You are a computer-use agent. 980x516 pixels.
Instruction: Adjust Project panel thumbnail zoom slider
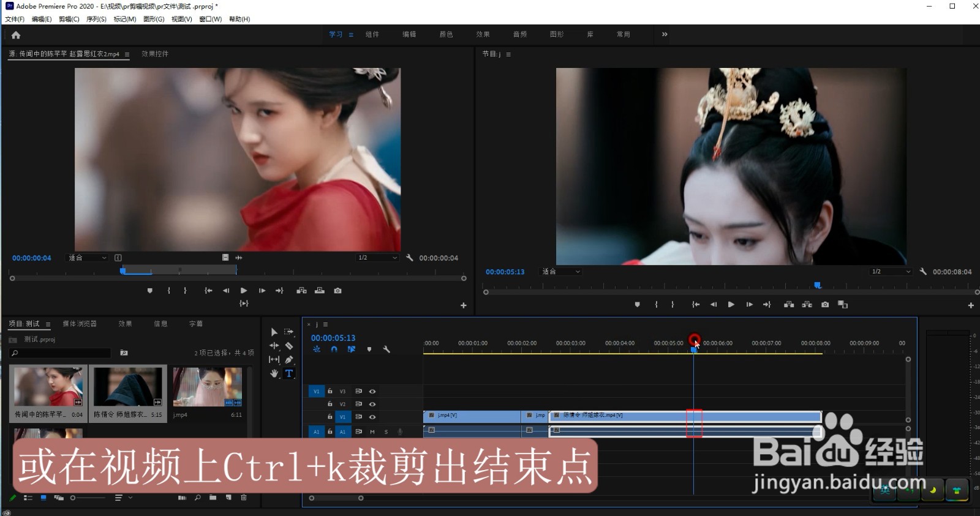click(88, 498)
